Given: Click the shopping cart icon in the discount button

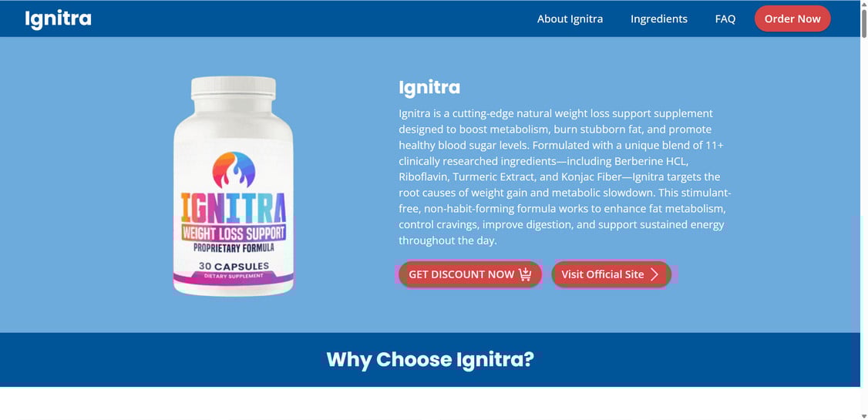Looking at the screenshot, I should point(525,274).
